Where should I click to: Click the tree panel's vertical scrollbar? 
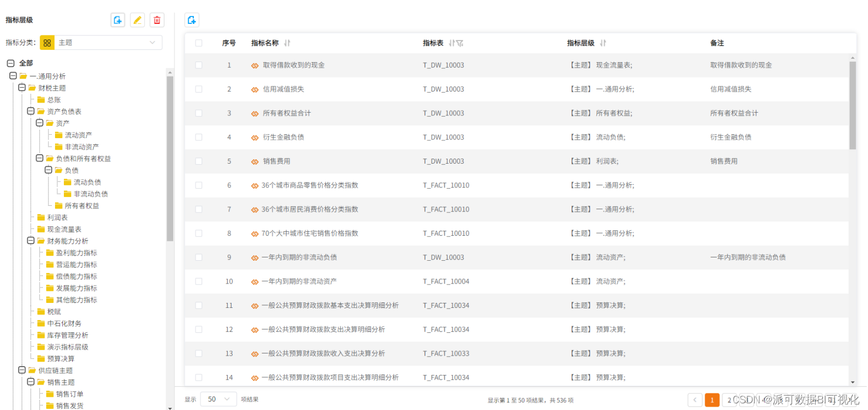click(170, 158)
